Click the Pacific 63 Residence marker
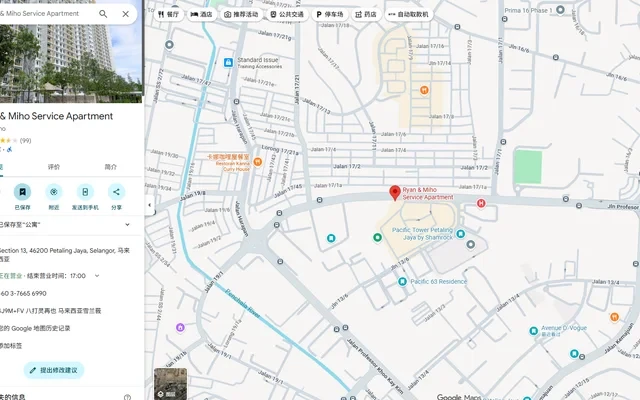Viewport: 640px width, 400px height. coord(402,282)
